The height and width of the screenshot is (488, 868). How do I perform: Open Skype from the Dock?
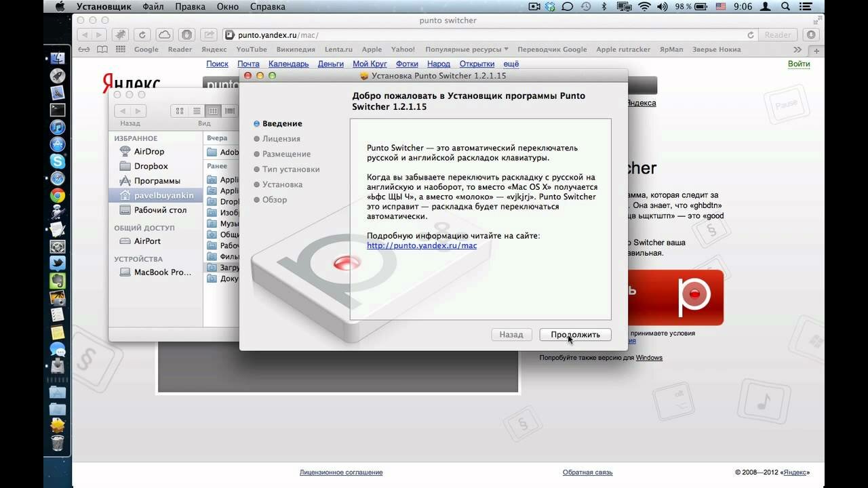coord(57,161)
